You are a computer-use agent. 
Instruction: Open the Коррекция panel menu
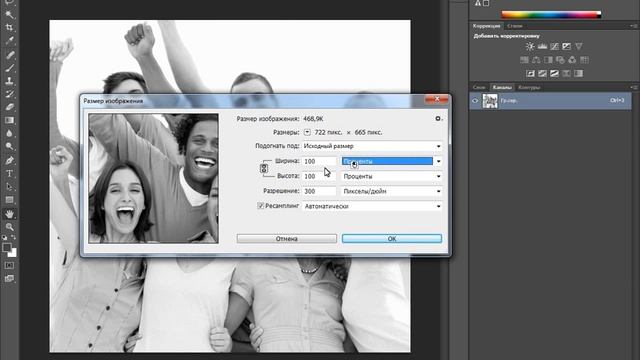(x=633, y=26)
